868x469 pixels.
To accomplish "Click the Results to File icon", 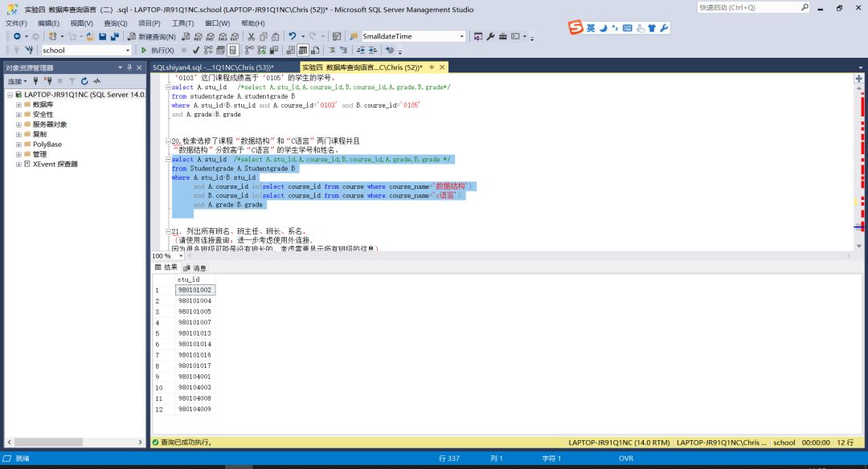I will click(315, 51).
